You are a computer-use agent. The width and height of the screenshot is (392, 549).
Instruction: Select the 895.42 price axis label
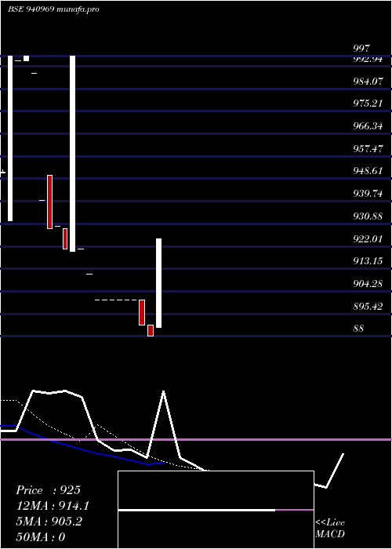pyautogui.click(x=368, y=307)
